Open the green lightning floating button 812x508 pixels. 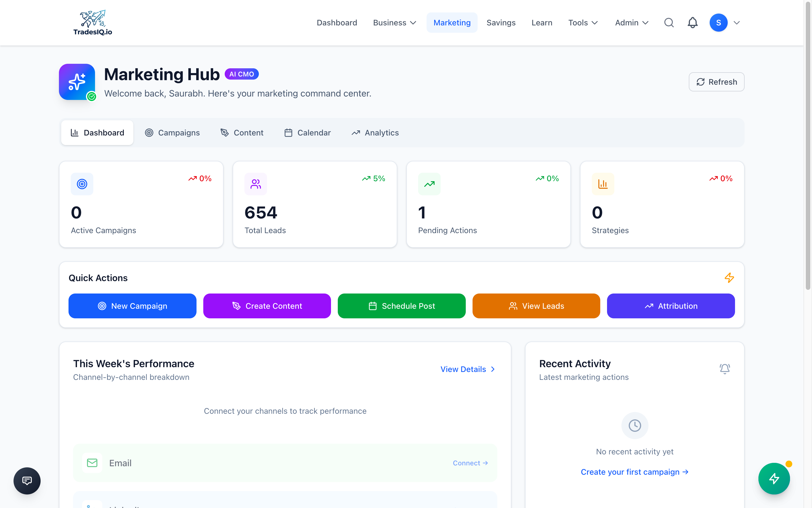tap(774, 478)
